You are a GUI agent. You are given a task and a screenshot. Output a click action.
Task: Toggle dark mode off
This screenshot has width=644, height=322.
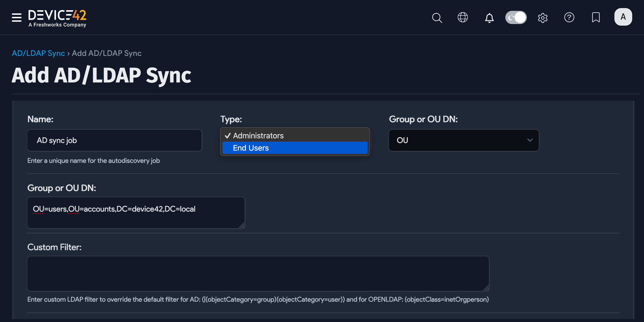click(516, 17)
